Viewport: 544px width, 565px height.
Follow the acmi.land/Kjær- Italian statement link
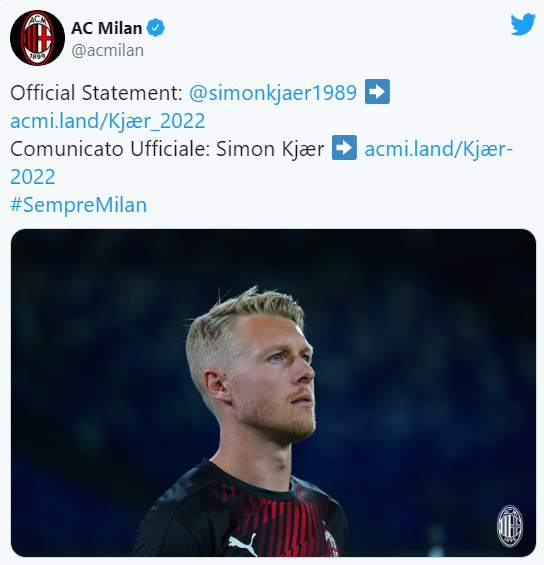[x=439, y=149]
